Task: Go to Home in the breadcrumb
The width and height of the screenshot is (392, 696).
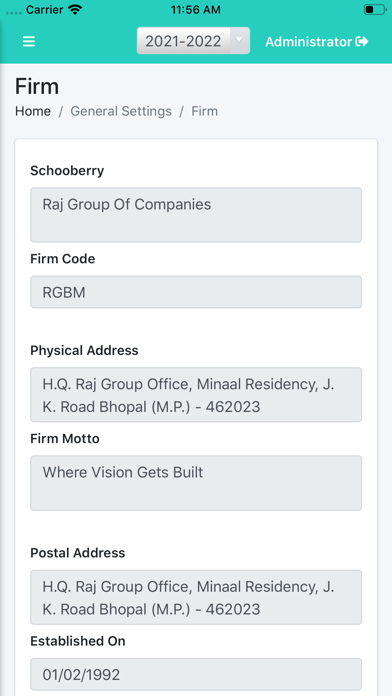Action: (33, 111)
